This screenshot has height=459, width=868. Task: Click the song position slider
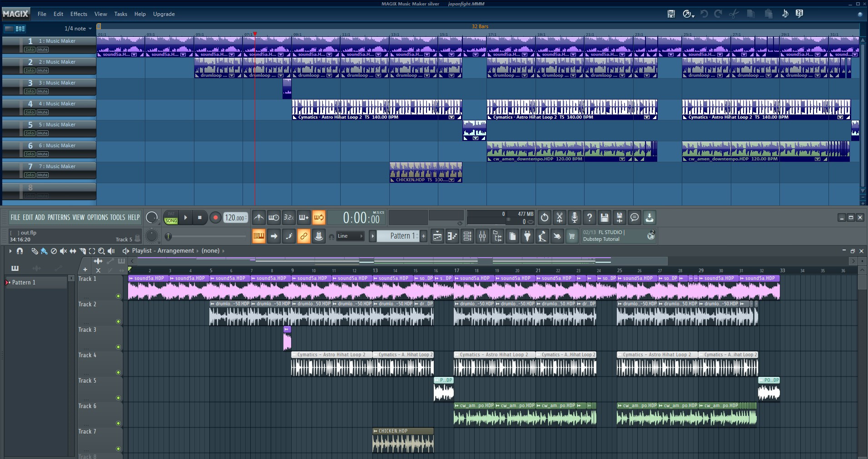pyautogui.click(x=207, y=236)
